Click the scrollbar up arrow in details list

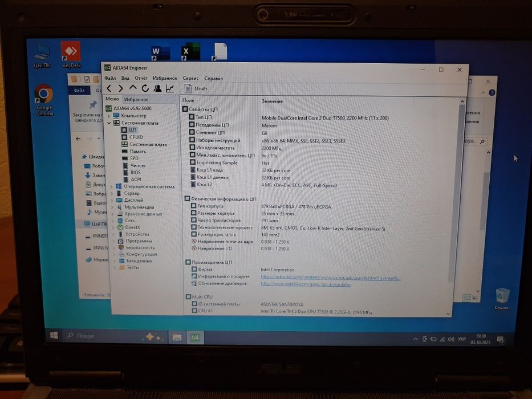pos(462,101)
